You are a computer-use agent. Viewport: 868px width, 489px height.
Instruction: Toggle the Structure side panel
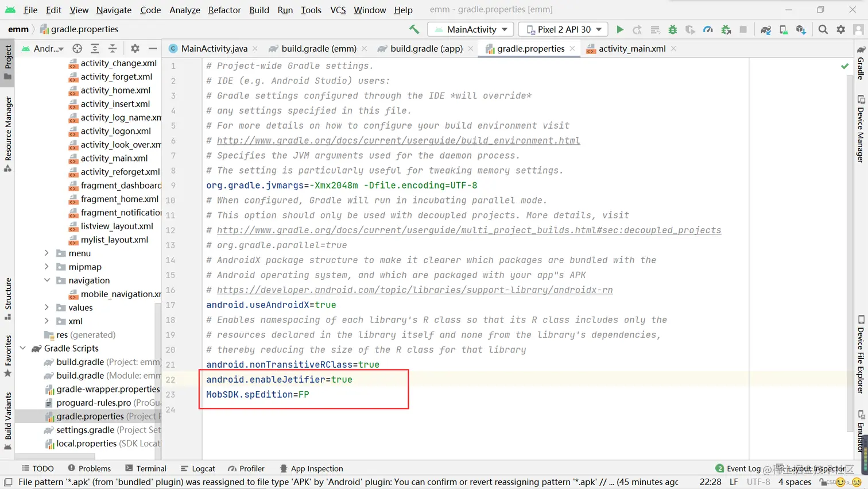click(8, 299)
